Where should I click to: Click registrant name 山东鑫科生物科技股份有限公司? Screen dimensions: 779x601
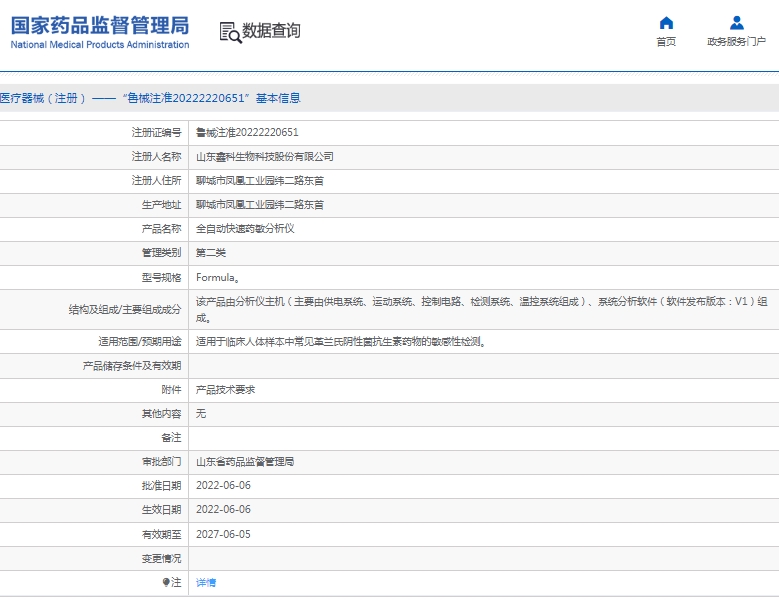coord(264,156)
